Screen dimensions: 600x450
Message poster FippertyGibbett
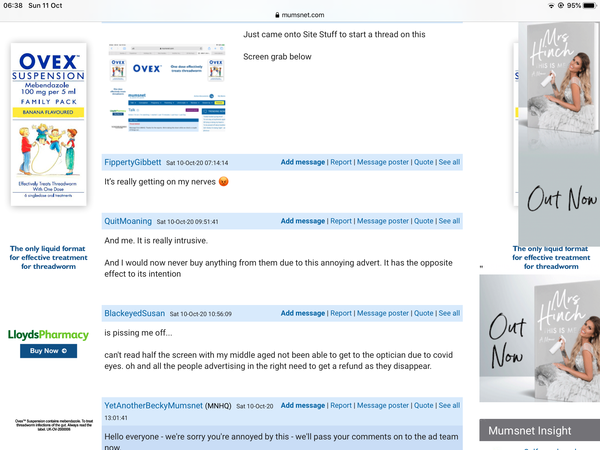point(383,162)
